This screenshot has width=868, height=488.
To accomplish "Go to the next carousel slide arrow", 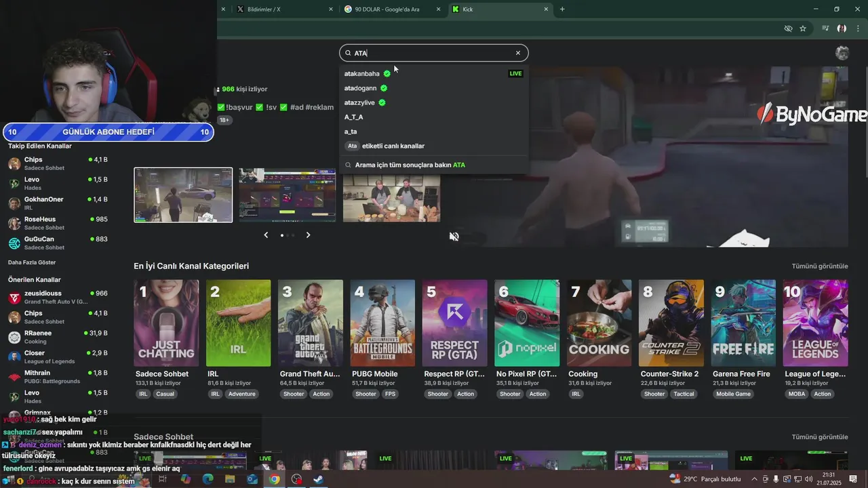I will 308,235.
